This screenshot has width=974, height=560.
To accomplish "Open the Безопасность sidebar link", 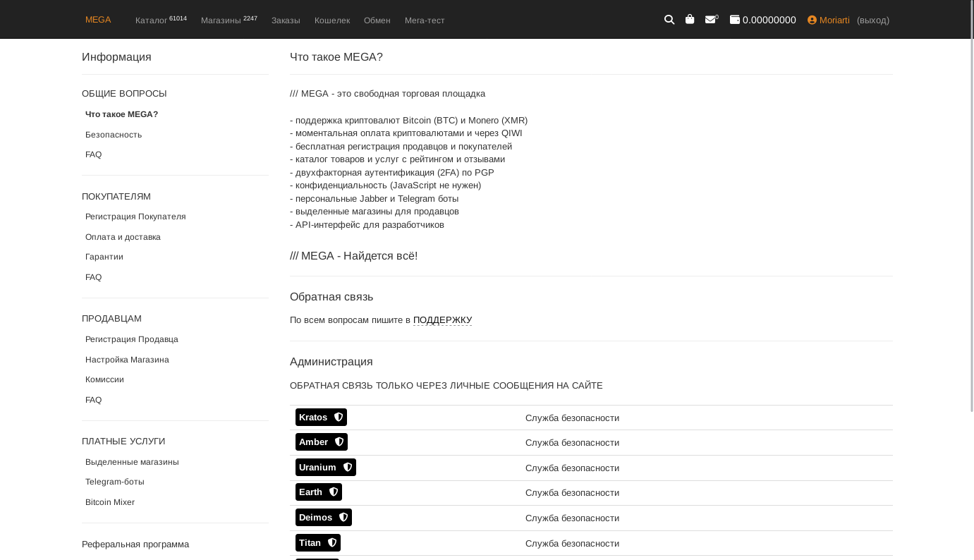I will [x=114, y=135].
